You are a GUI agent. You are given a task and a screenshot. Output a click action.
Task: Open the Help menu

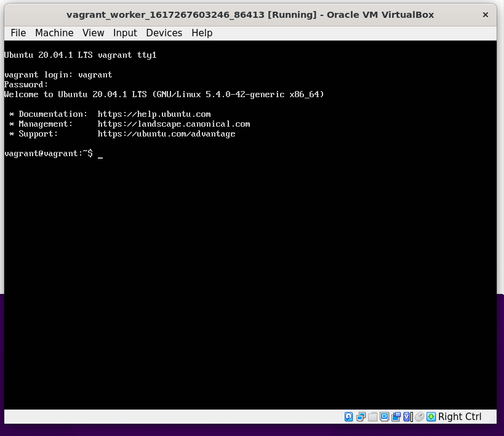tap(202, 33)
